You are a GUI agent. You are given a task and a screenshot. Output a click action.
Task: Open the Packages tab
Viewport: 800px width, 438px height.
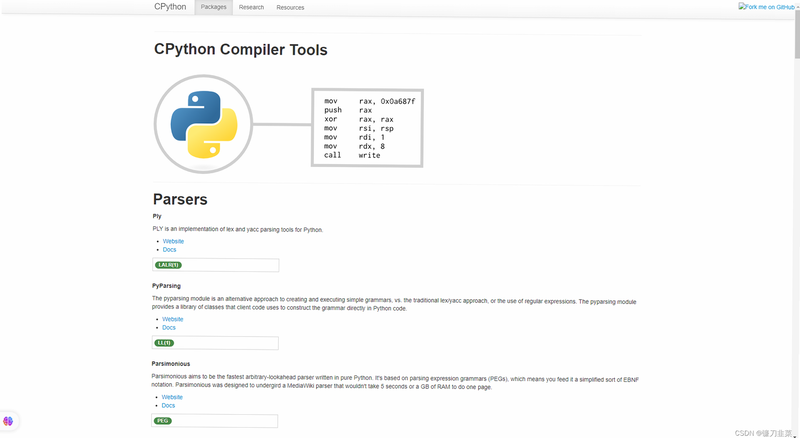pyautogui.click(x=213, y=7)
